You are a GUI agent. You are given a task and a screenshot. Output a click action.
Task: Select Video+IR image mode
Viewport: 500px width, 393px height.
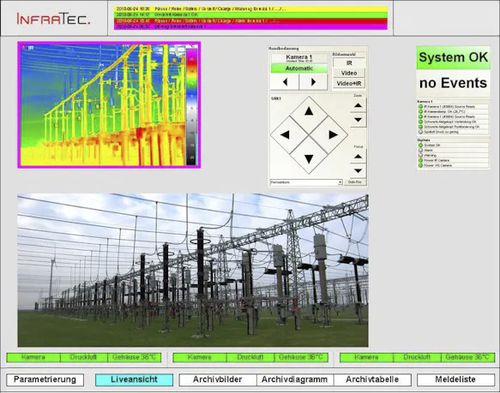point(349,83)
